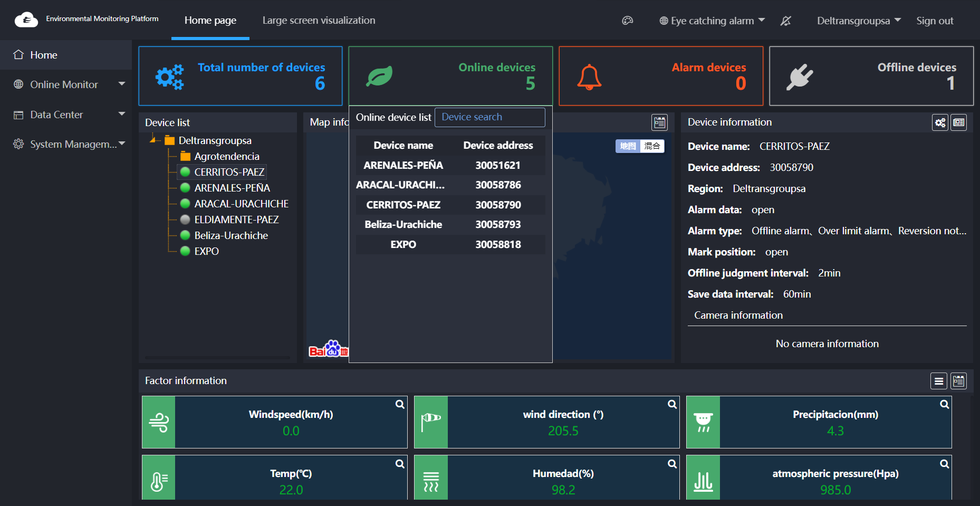The image size is (980, 506).
Task: Select CERRITOS-PAEZ in device tree
Action: [229, 172]
